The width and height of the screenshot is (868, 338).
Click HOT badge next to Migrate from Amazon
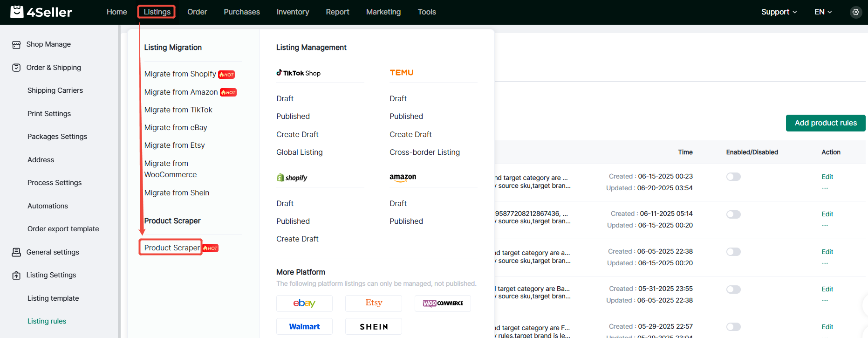coord(228,92)
